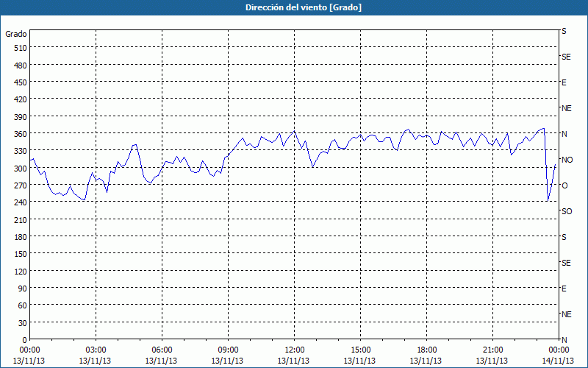Select the 120 y-axis value
Image resolution: width=588 pixels, height=368 pixels.
pyautogui.click(x=21, y=271)
